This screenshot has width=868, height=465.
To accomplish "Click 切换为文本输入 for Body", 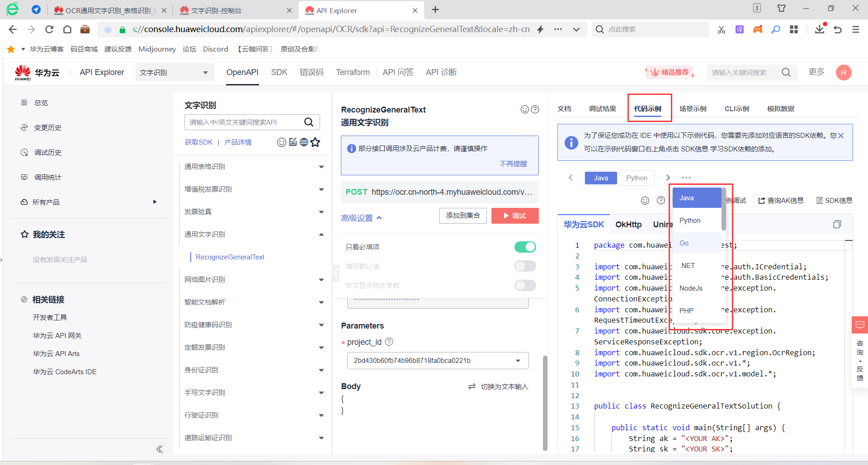I will (x=498, y=386).
